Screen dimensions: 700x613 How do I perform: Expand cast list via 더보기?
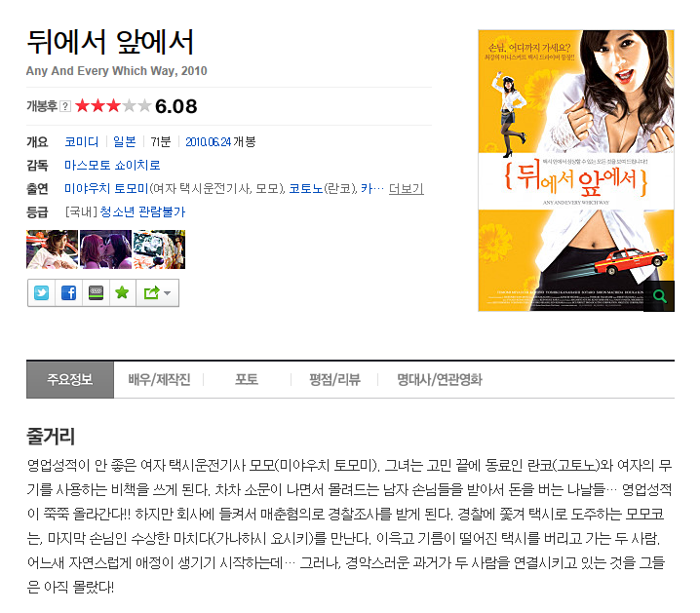tap(406, 189)
